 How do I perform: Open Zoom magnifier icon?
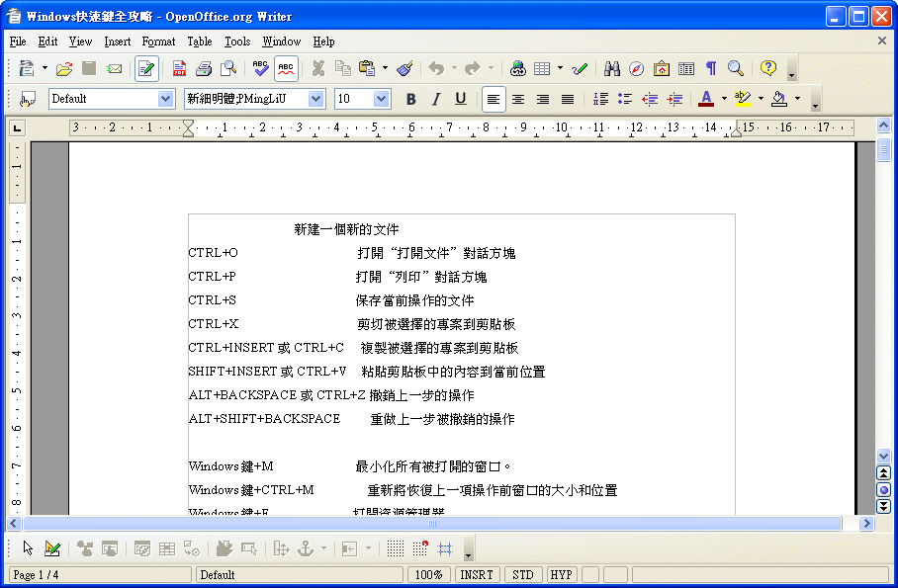pos(736,69)
